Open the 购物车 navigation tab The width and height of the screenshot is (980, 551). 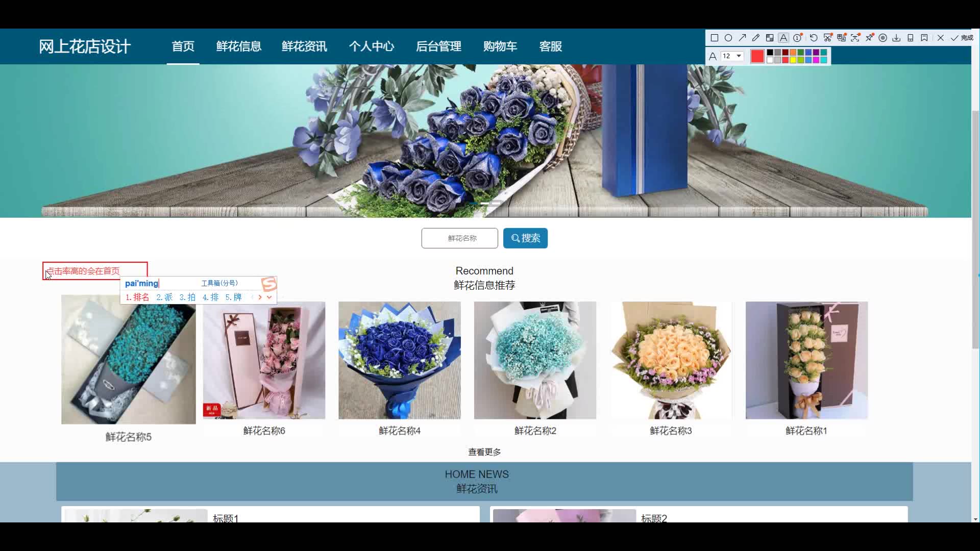click(x=500, y=46)
